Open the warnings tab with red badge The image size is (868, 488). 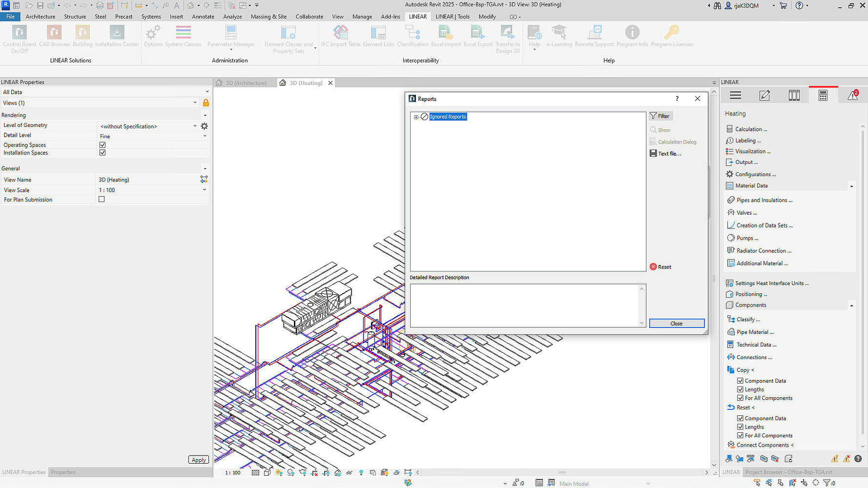pos(853,95)
